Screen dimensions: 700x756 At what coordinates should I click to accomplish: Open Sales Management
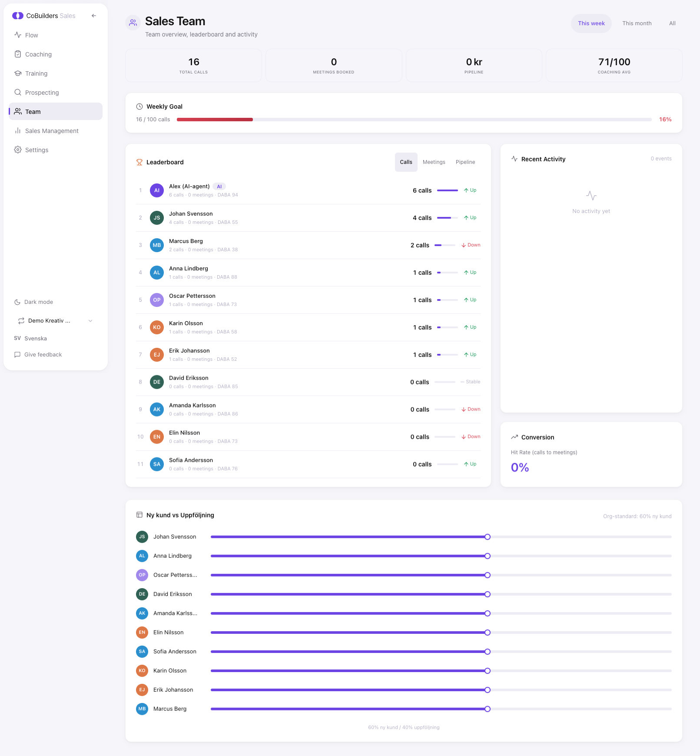(52, 130)
